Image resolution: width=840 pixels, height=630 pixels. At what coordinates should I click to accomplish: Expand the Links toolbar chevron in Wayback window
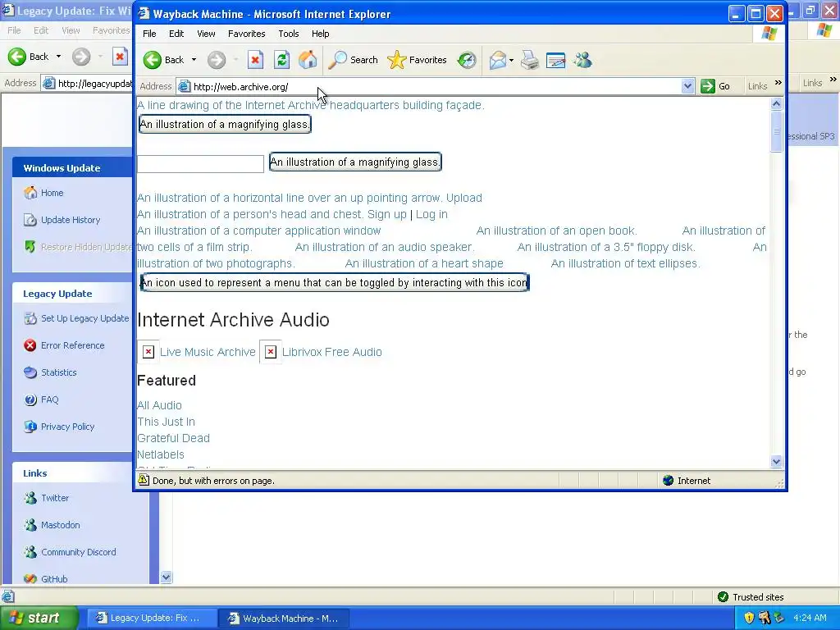778,83
